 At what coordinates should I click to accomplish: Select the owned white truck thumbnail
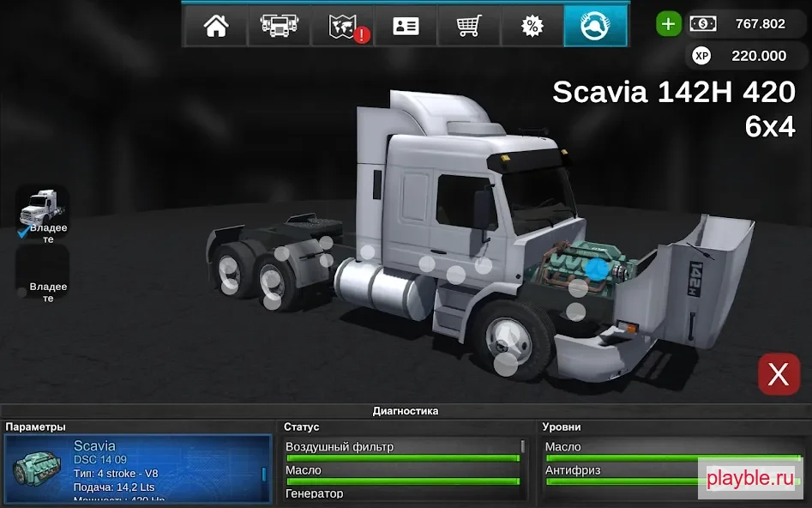point(43,212)
